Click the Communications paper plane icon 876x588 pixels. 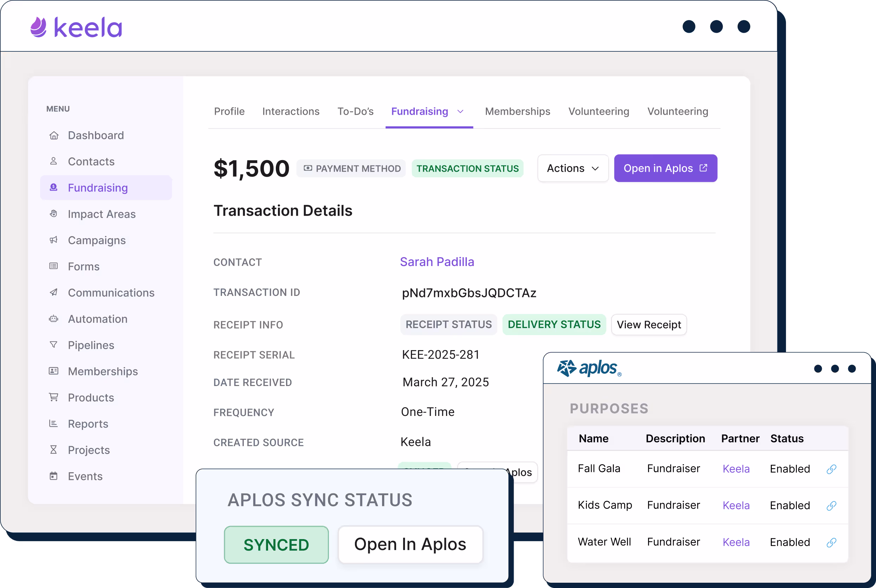(53, 292)
